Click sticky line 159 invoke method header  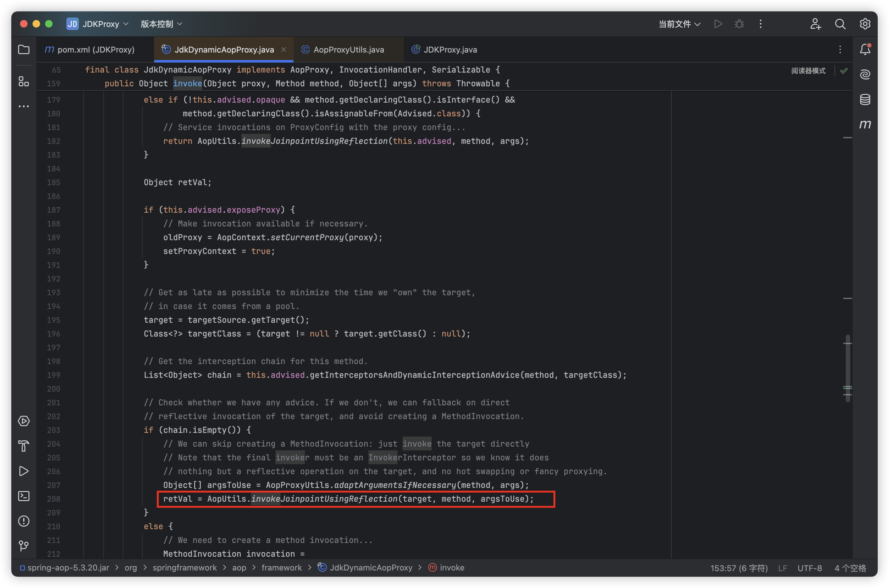[x=307, y=83]
